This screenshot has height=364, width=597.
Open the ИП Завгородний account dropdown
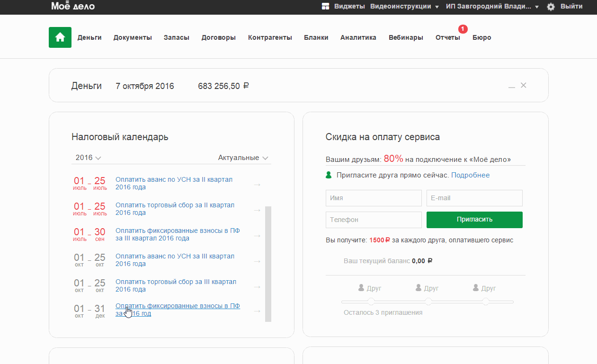492,6
